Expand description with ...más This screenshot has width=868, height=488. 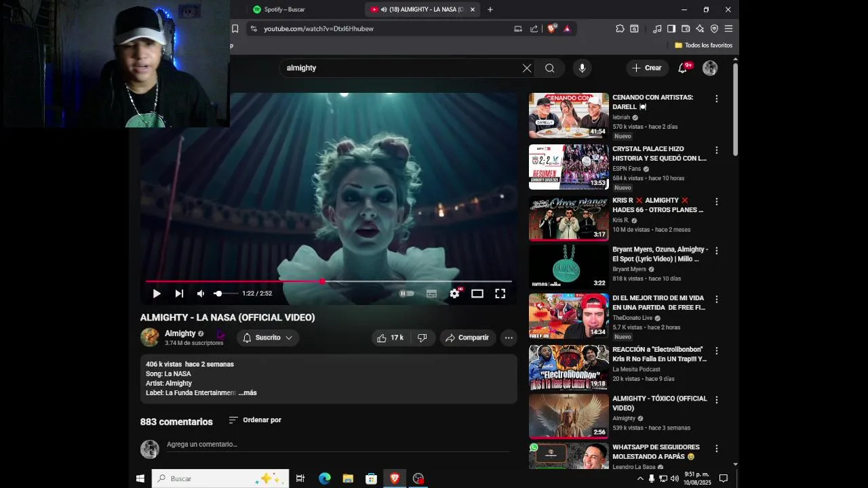click(248, 393)
